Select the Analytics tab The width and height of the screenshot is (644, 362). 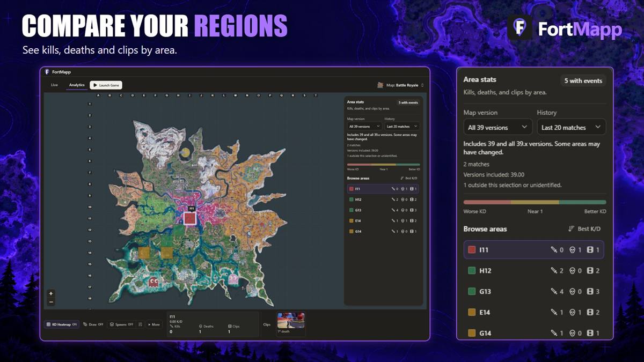[x=77, y=85]
